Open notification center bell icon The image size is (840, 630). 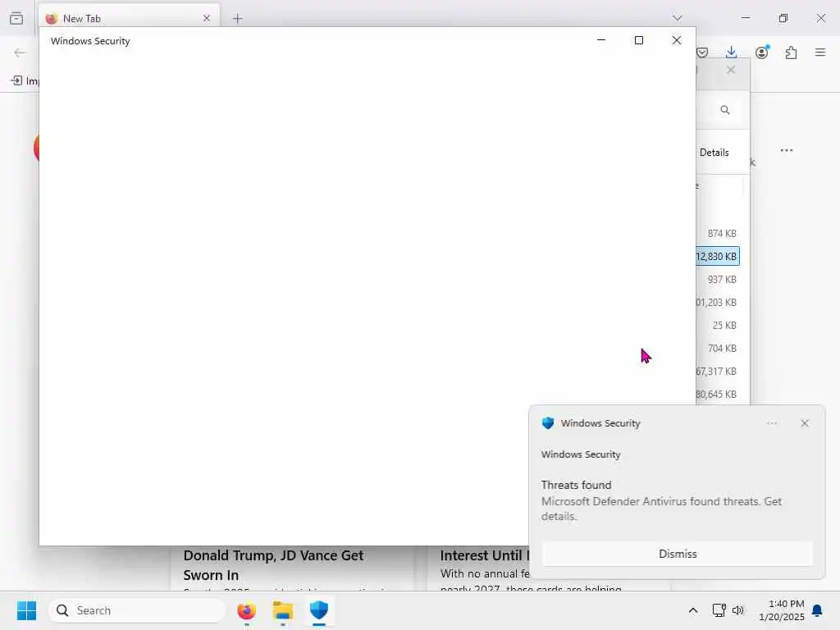(x=817, y=610)
